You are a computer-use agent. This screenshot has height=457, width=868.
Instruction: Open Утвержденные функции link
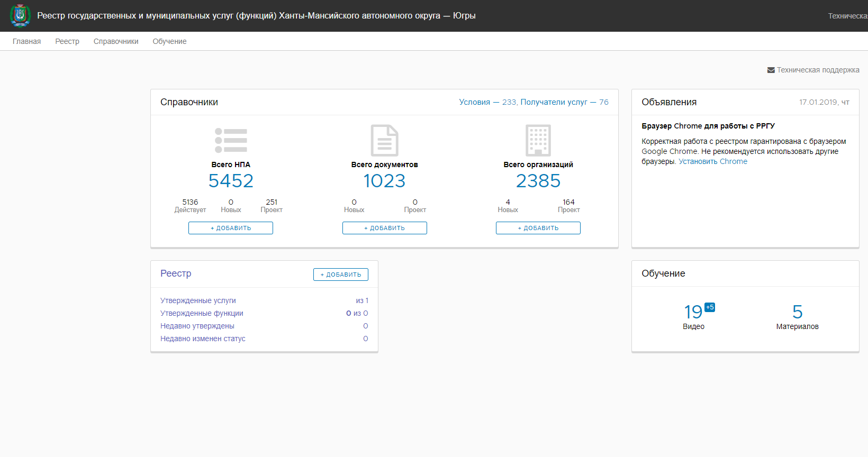[x=202, y=313]
